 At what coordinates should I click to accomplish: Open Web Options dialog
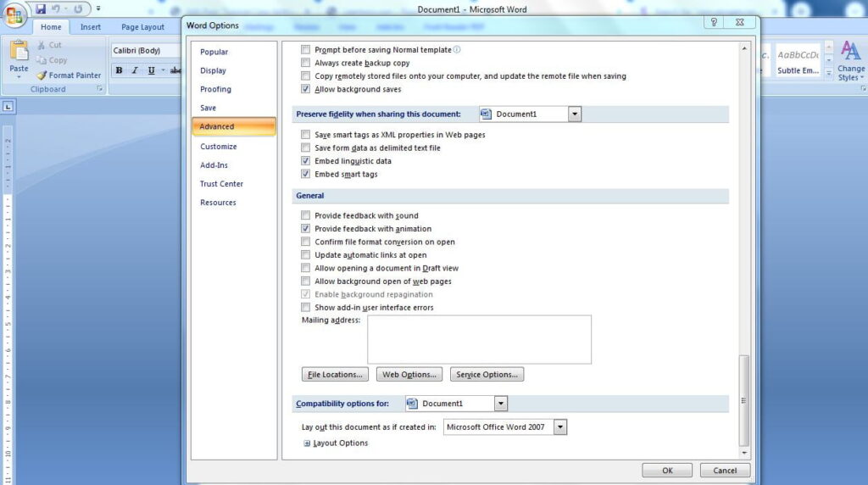click(x=409, y=375)
